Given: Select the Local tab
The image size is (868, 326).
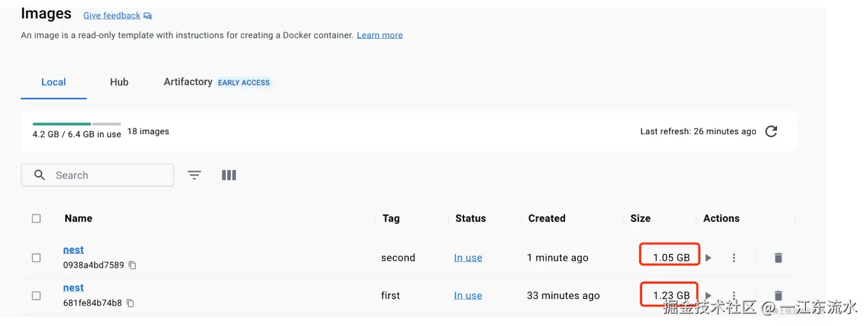Looking at the screenshot, I should (53, 82).
